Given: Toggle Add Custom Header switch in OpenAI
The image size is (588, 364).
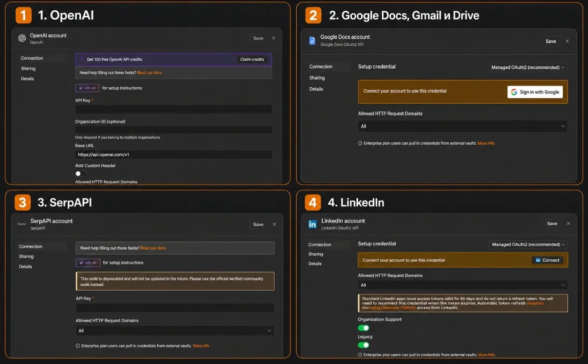Looking at the screenshot, I should coord(80,173).
